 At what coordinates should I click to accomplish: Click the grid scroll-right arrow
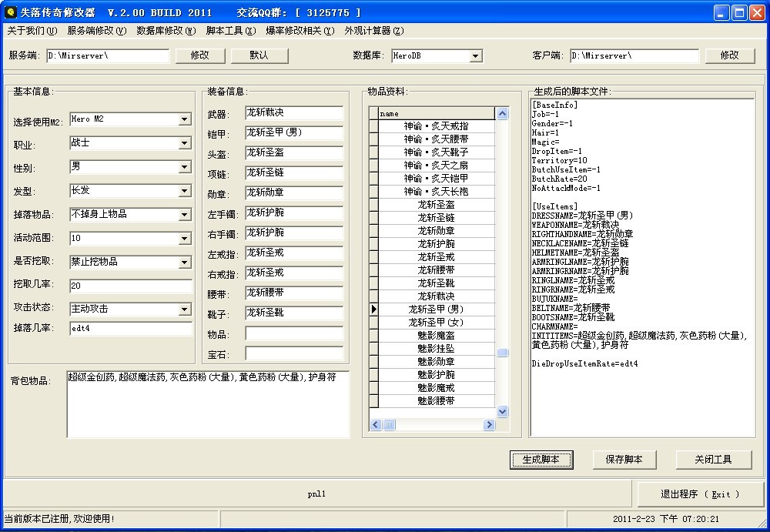pyautogui.click(x=489, y=425)
